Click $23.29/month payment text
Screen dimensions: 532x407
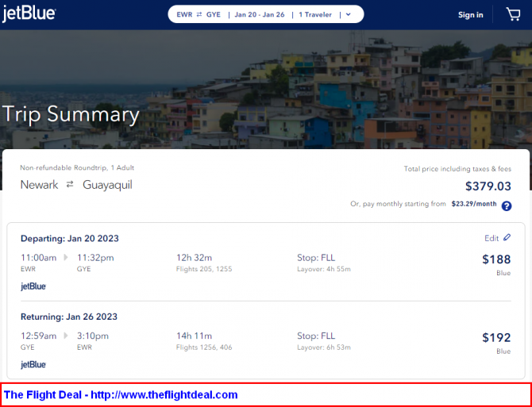coord(474,204)
